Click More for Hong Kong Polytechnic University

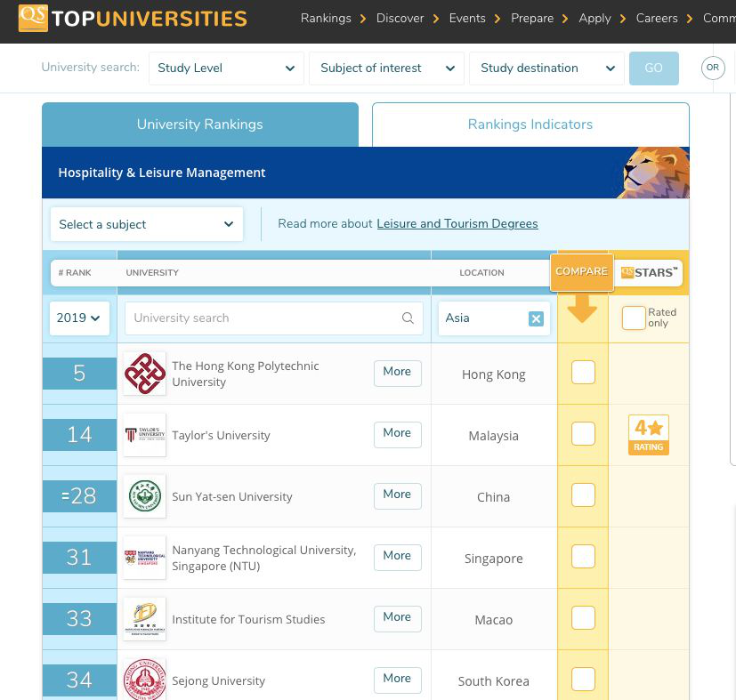click(x=398, y=373)
